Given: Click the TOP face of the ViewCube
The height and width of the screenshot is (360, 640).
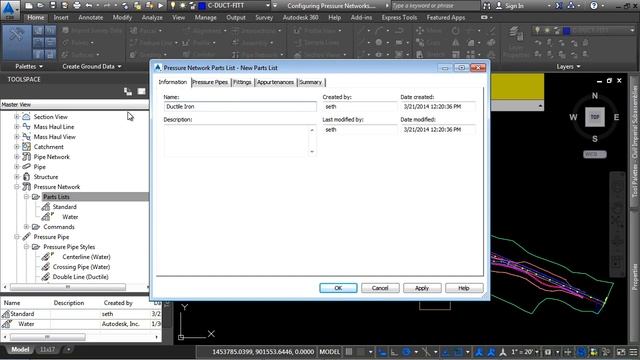Looking at the screenshot, I should tap(595, 117).
